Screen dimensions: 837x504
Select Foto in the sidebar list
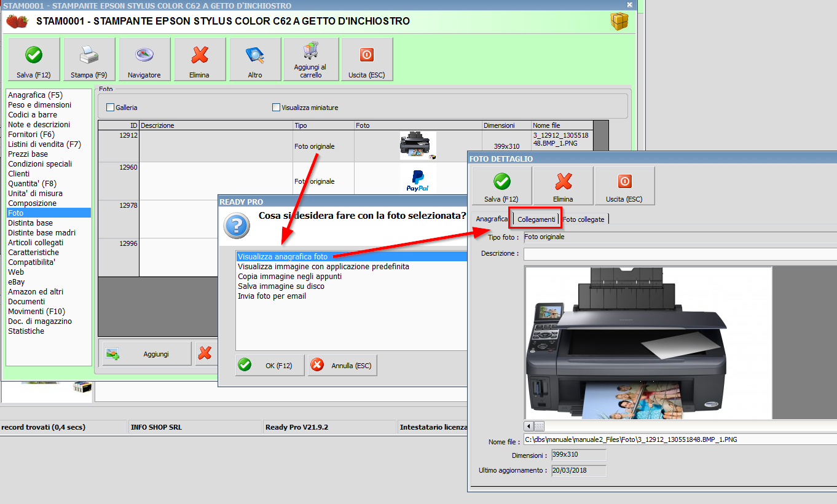click(x=49, y=213)
